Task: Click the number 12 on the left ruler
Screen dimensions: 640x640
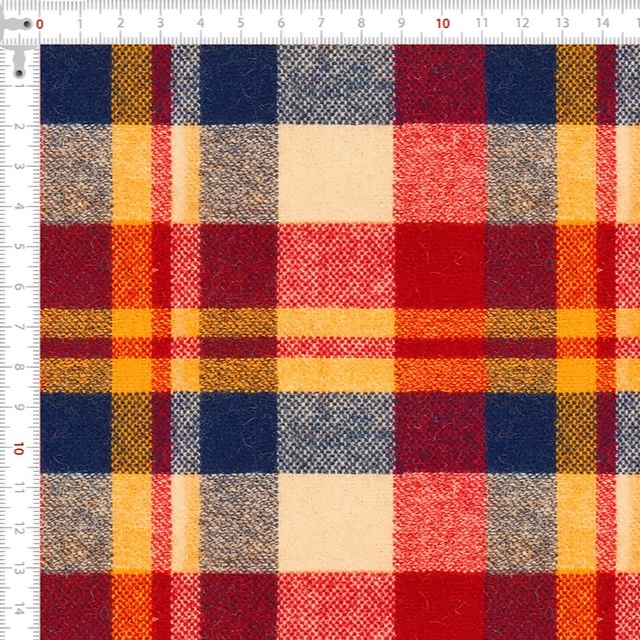Action: (x=20, y=529)
